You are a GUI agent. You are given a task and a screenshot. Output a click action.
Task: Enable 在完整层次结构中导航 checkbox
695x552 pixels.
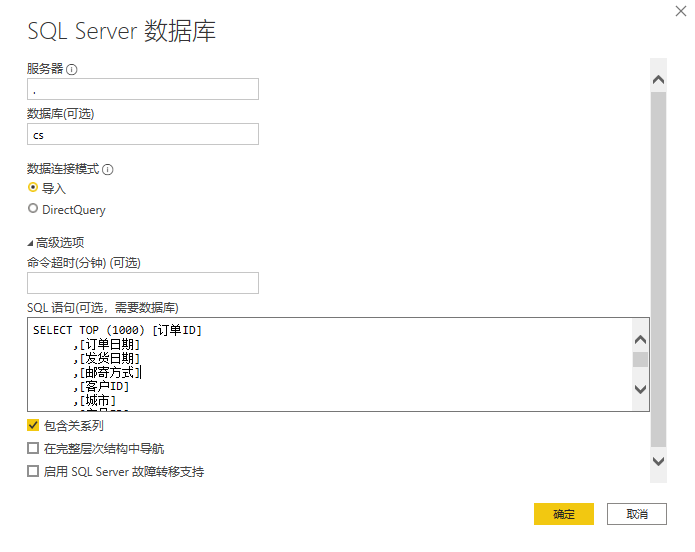pos(33,448)
